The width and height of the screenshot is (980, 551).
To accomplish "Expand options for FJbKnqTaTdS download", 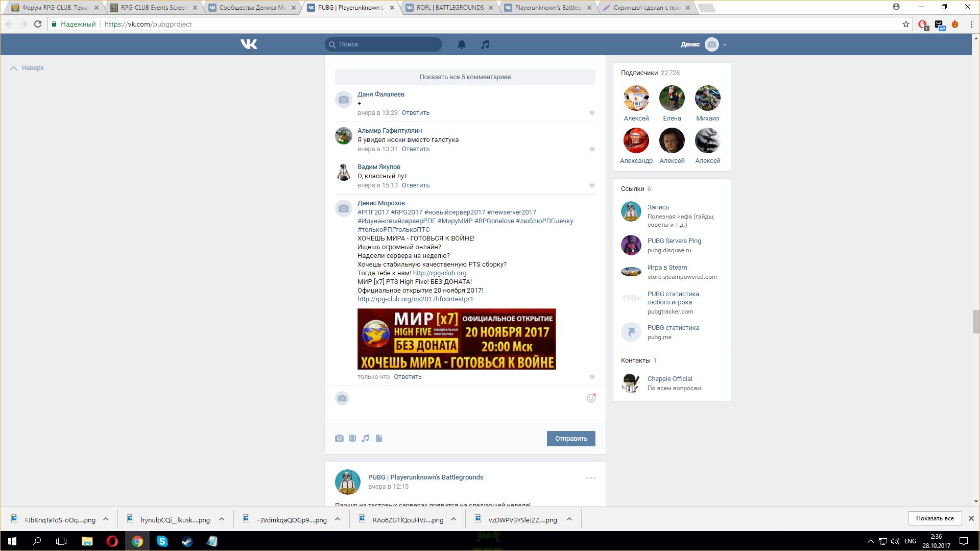I will point(106,519).
